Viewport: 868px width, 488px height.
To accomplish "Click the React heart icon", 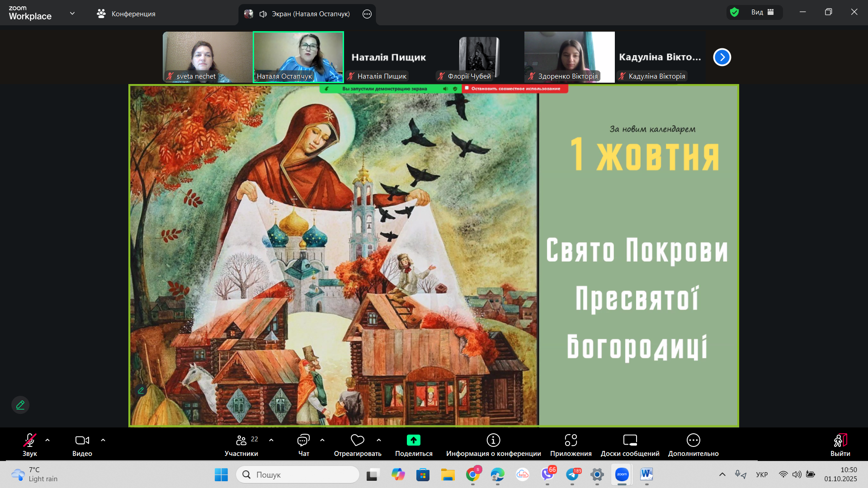I will tap(357, 440).
